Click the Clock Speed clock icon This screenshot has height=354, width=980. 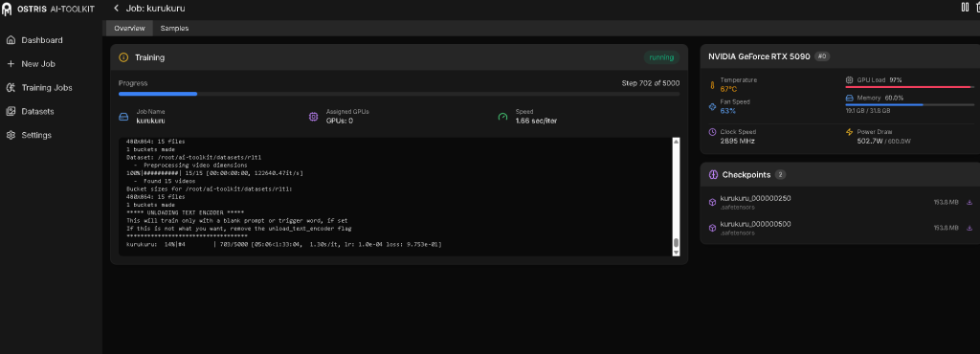(712, 132)
